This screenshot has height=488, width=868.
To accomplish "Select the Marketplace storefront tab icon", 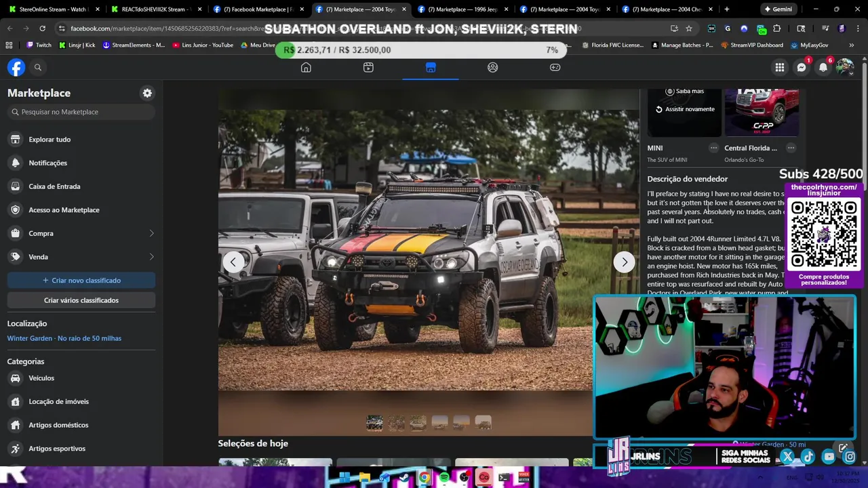I will [x=431, y=67].
